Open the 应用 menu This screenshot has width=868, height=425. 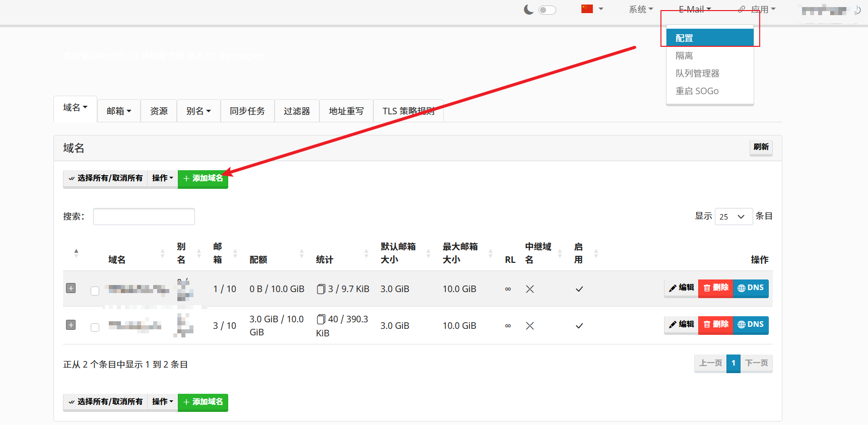tap(757, 9)
